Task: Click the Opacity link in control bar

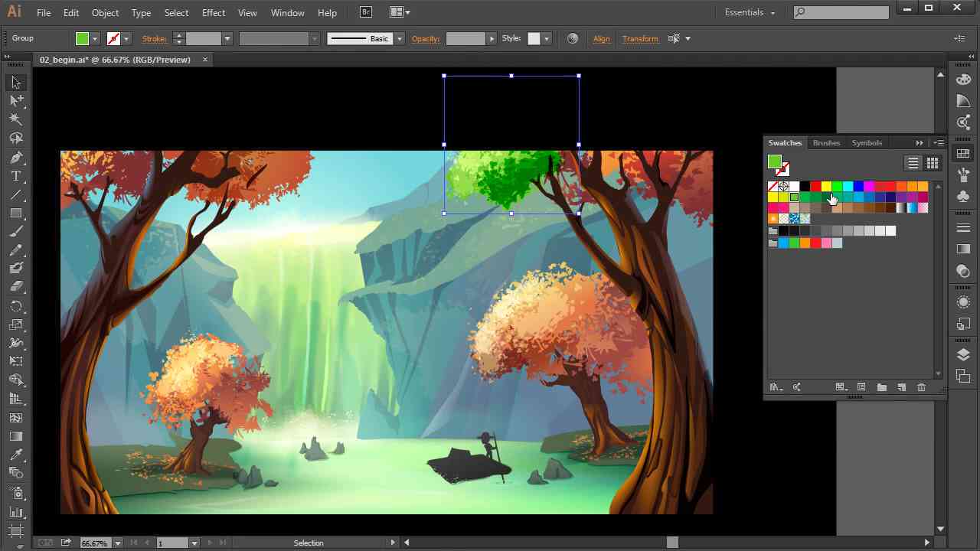Action: [x=426, y=39]
